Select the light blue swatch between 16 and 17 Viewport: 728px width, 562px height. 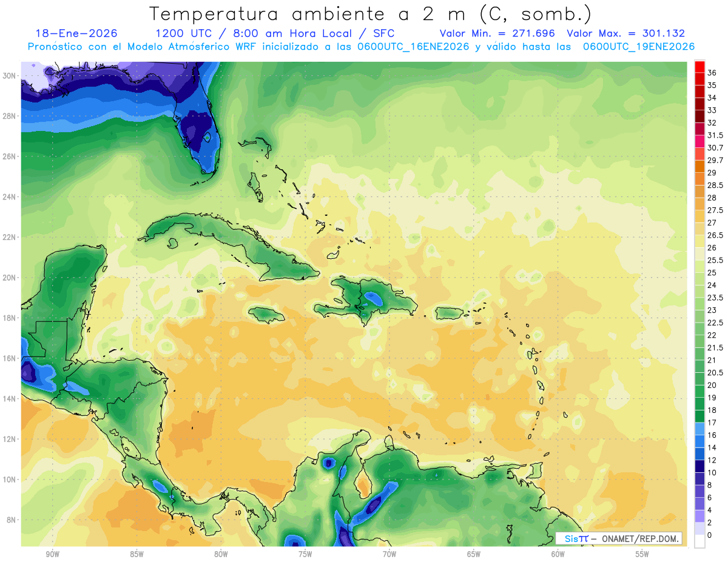(x=699, y=429)
